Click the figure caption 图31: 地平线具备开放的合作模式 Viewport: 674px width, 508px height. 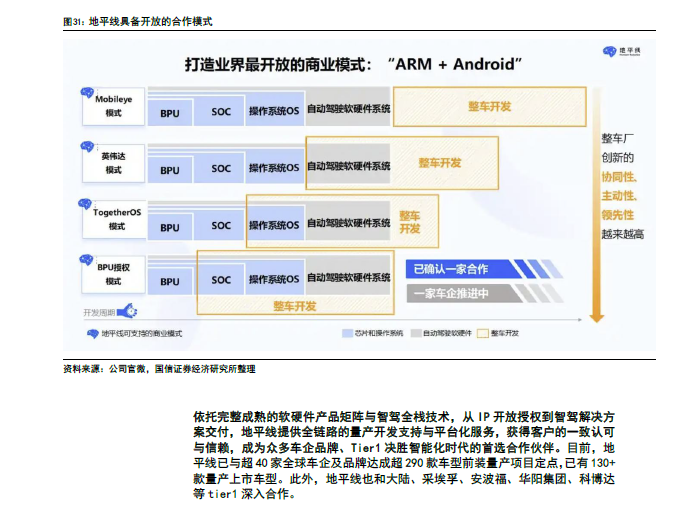click(x=138, y=21)
